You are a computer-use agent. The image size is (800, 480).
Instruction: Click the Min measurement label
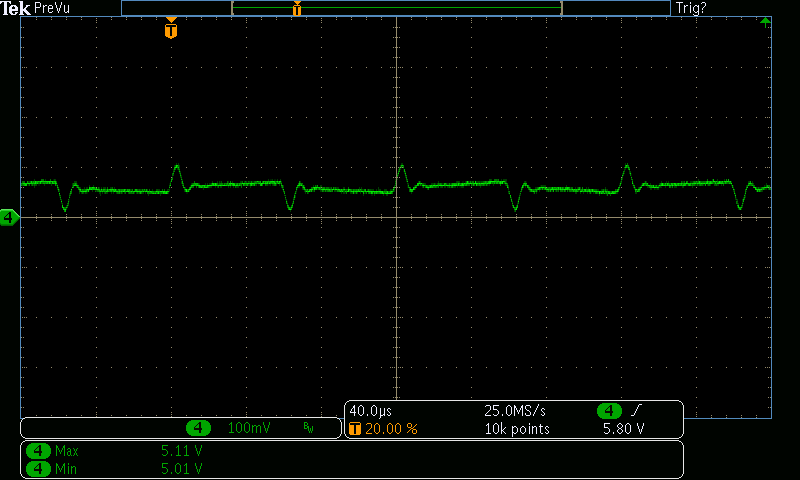tap(66, 468)
